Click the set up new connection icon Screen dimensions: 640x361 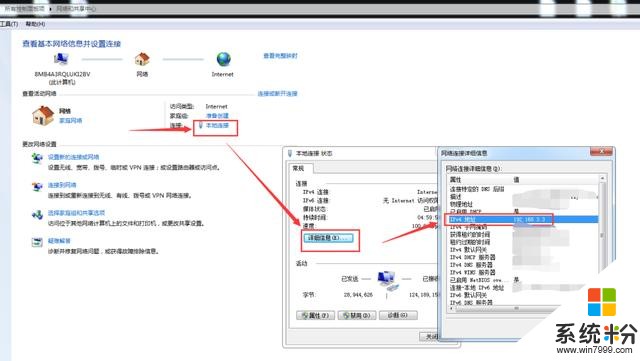point(37,158)
